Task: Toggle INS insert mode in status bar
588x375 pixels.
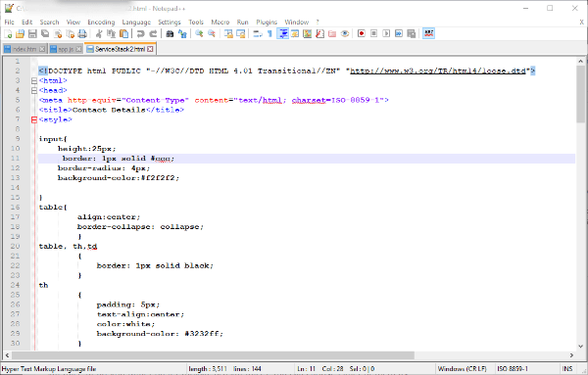Action: point(567,369)
